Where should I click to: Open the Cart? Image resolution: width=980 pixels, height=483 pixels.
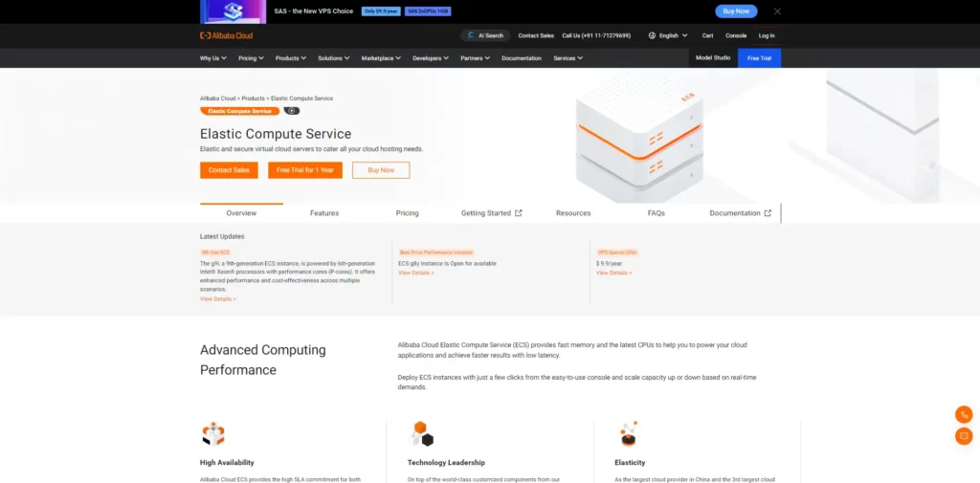pyautogui.click(x=707, y=35)
